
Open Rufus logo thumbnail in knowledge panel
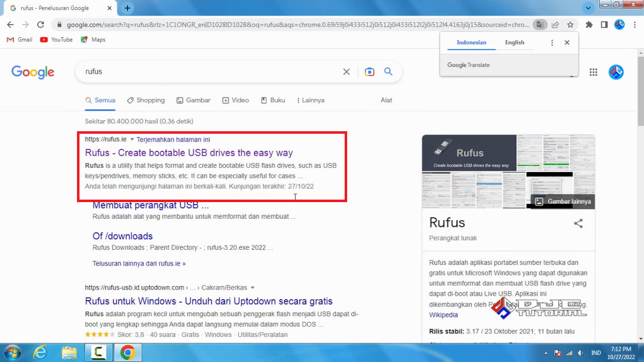(469, 153)
